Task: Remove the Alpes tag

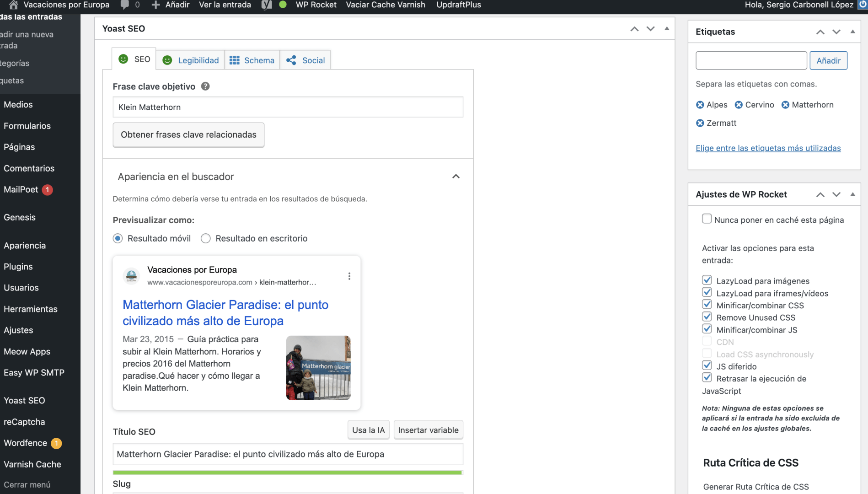Action: click(x=700, y=105)
